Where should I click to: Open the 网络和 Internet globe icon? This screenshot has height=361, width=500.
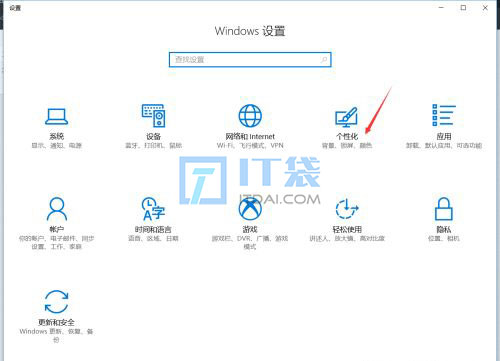(x=250, y=116)
